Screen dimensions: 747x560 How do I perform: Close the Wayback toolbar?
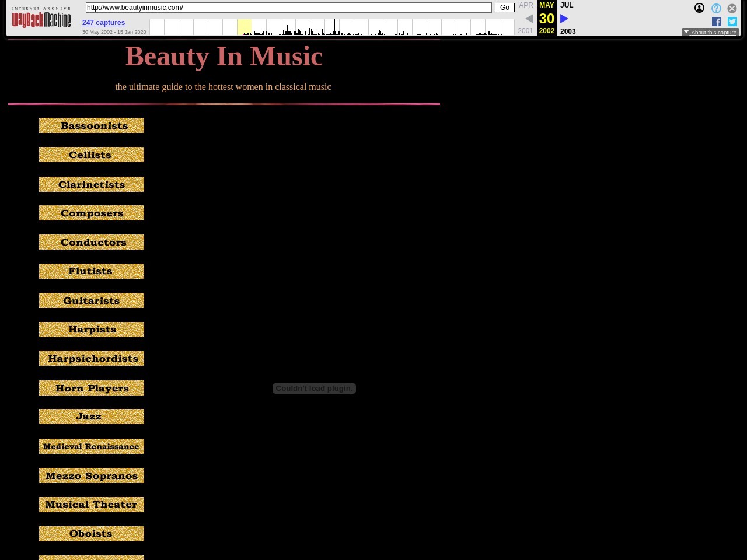pos(732,8)
